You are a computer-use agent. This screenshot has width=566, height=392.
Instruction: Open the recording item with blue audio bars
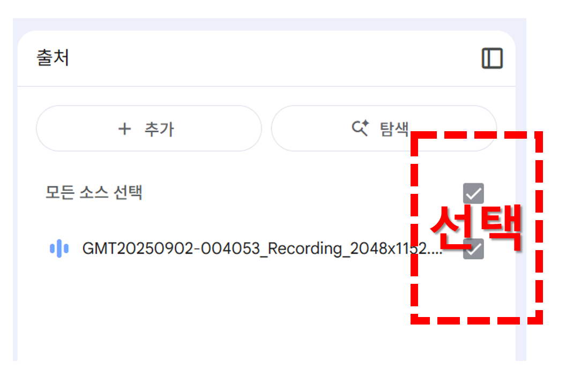[245, 248]
